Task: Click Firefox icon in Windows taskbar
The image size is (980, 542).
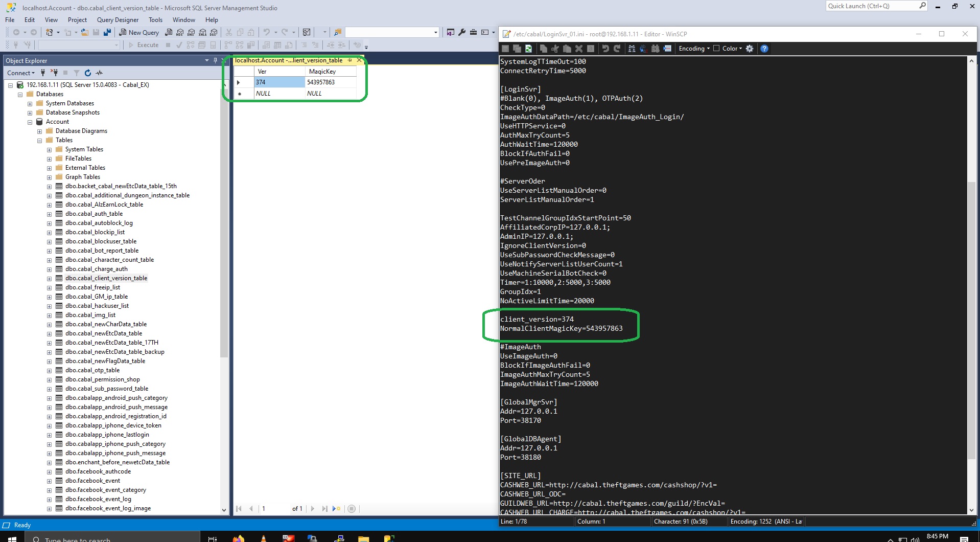Action: pyautogui.click(x=238, y=538)
